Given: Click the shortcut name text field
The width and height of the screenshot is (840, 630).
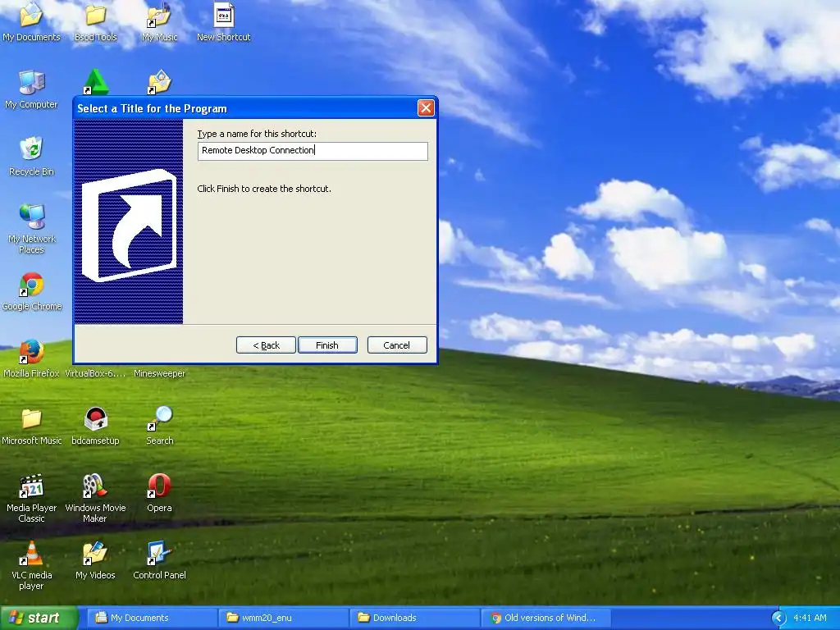Looking at the screenshot, I should 313,151.
